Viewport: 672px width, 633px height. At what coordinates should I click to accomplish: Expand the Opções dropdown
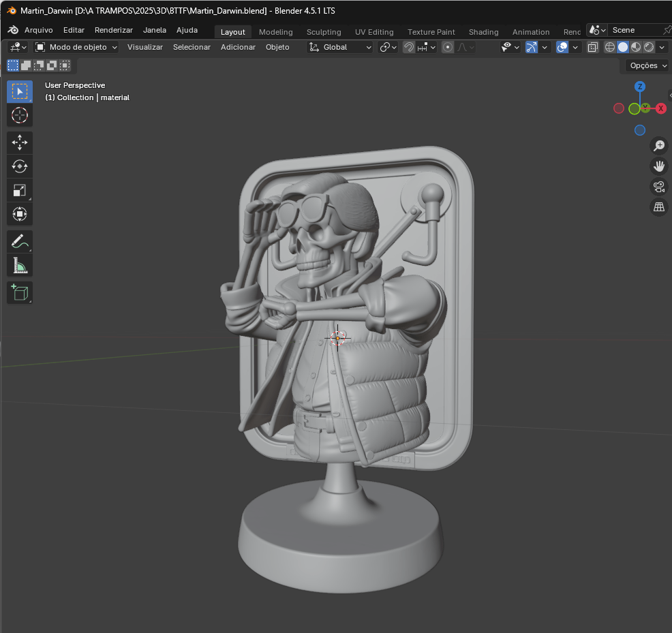645,65
